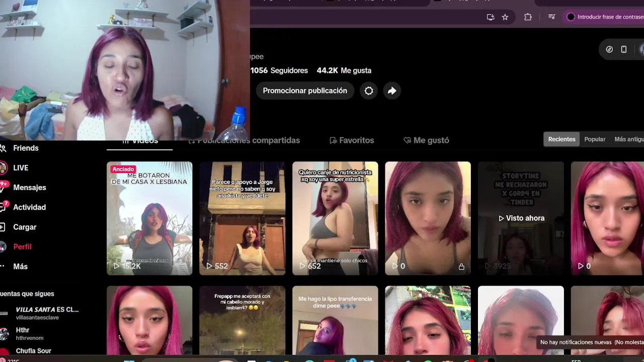Click the install app icon in address bar

pos(491,17)
